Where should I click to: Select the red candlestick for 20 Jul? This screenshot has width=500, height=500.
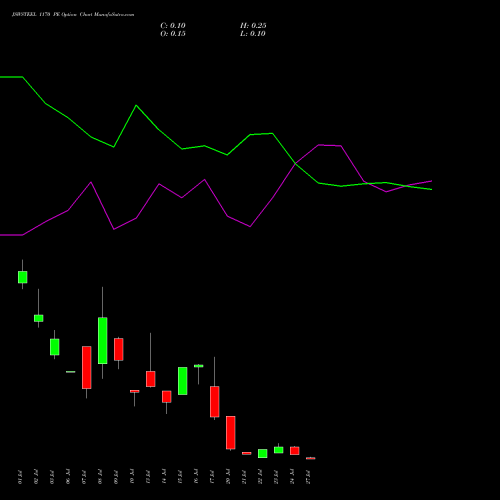coord(231,433)
